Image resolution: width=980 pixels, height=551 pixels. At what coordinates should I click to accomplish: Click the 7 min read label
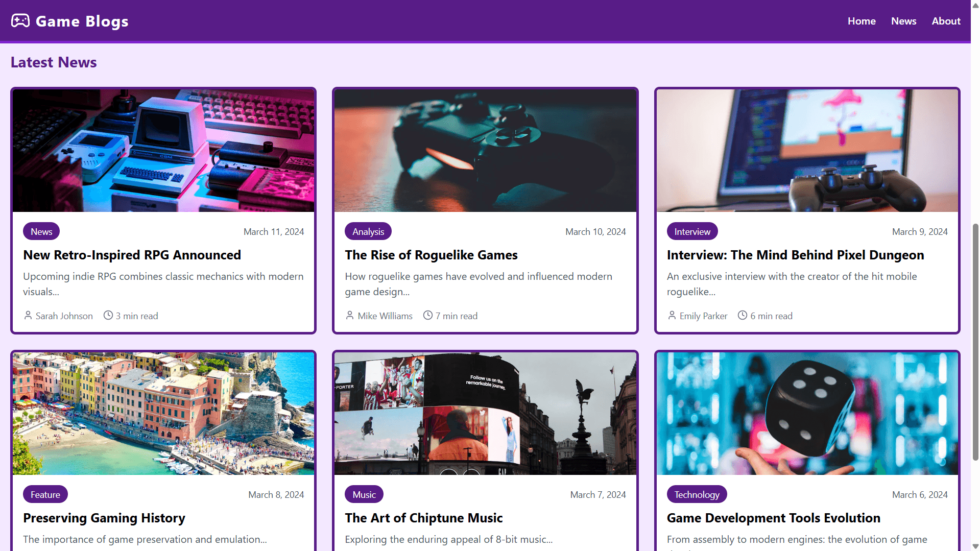coord(457,316)
